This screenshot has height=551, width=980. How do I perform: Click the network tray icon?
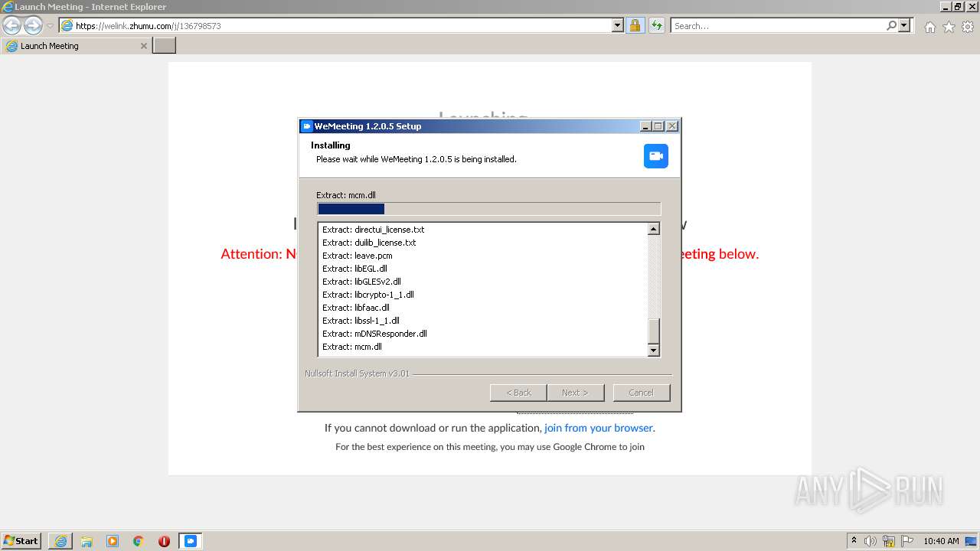pyautogui.click(x=889, y=541)
